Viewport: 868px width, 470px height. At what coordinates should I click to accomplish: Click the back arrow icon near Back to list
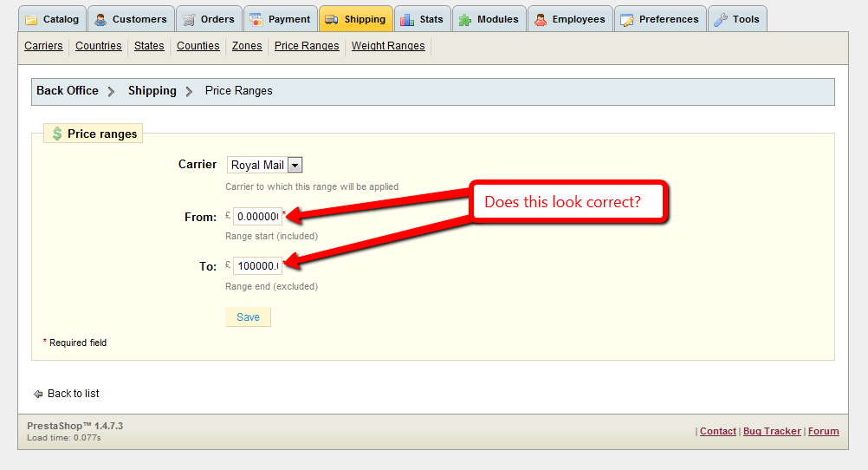coord(38,394)
